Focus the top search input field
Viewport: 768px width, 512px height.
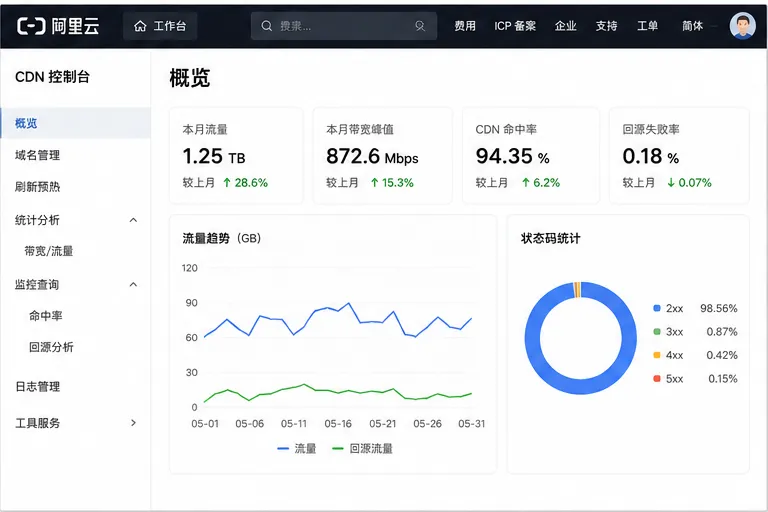(x=344, y=26)
